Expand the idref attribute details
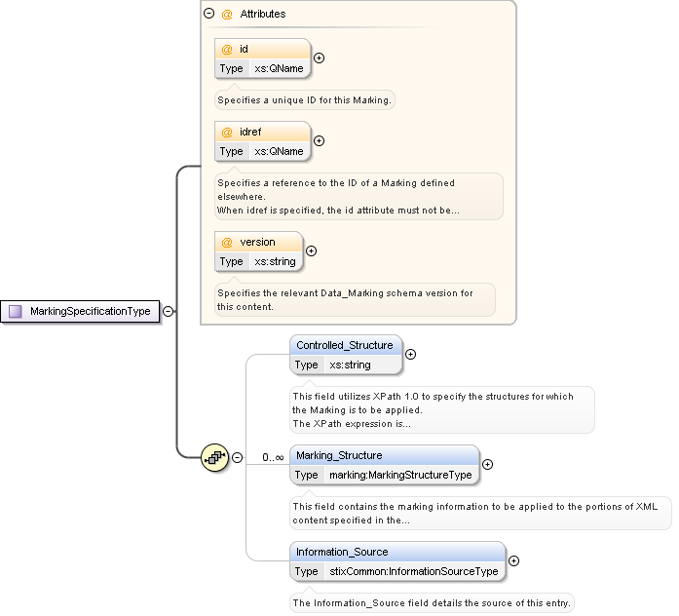Image resolution: width=679 pixels, height=616 pixels. click(319, 141)
